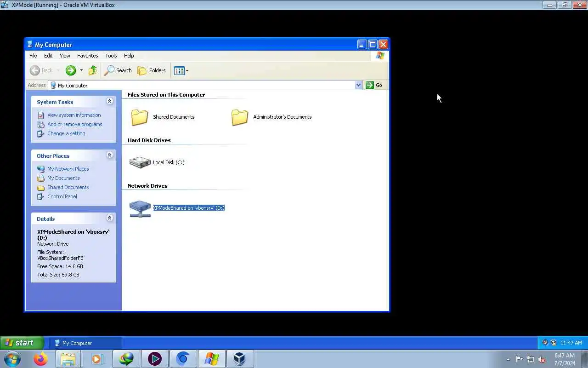This screenshot has width=588, height=368.
Task: Select Administrator's Documents folder icon
Action: click(240, 117)
